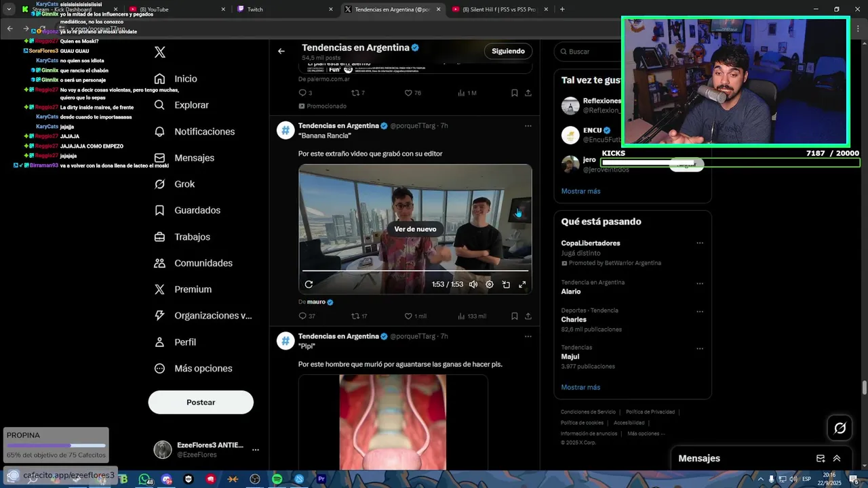This screenshot has height=488, width=868.
Task: Open Notificaciones in the sidebar
Action: point(194,131)
